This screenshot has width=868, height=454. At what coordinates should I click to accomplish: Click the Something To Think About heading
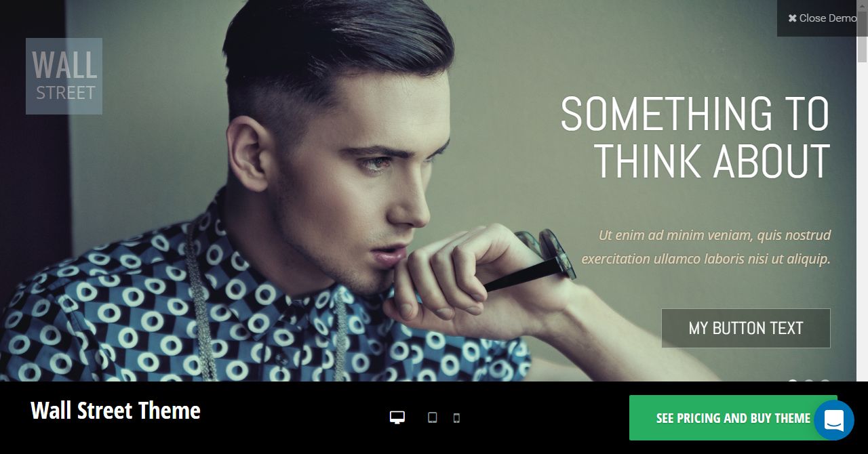(695, 138)
